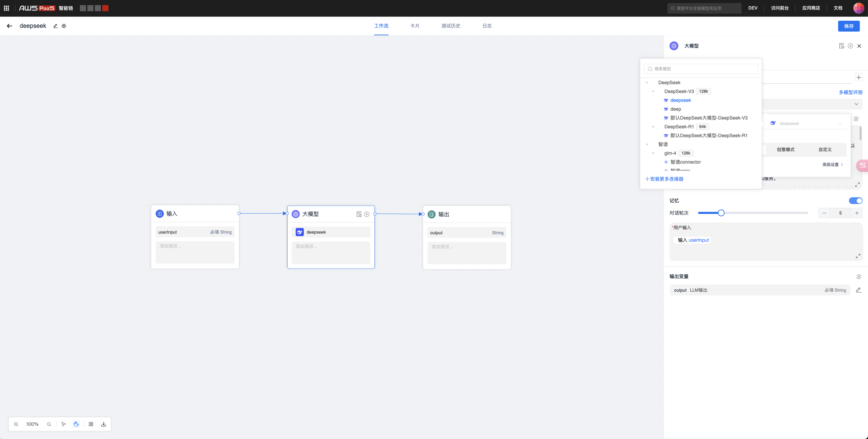Toggle the 记忆 memory switch
The image size is (868, 439).
click(855, 201)
